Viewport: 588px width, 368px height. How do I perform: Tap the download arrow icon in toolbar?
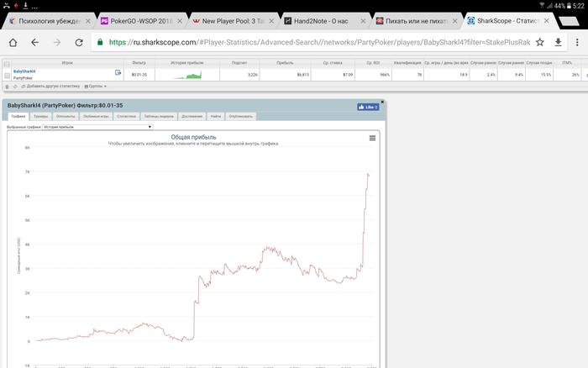click(558, 42)
